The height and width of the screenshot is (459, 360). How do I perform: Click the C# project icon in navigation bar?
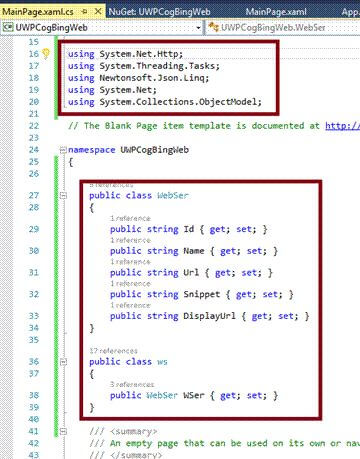coord(8,28)
